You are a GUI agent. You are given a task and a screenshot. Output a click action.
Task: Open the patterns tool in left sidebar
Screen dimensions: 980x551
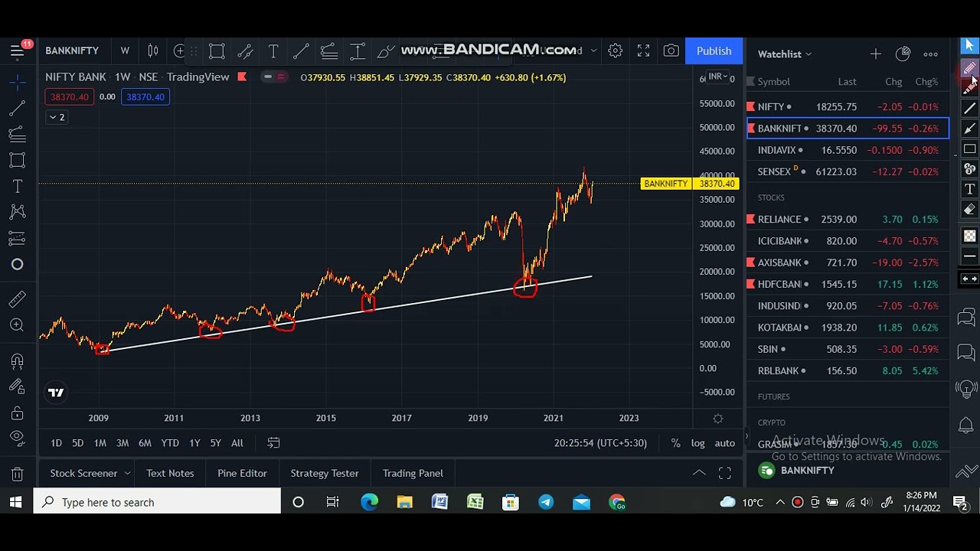coord(17,213)
